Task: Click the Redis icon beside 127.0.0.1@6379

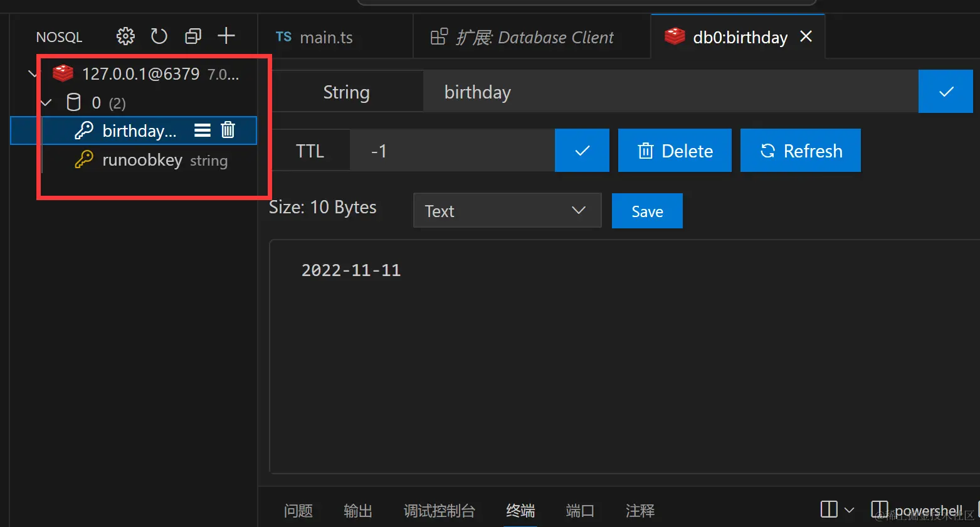Action: pos(63,73)
